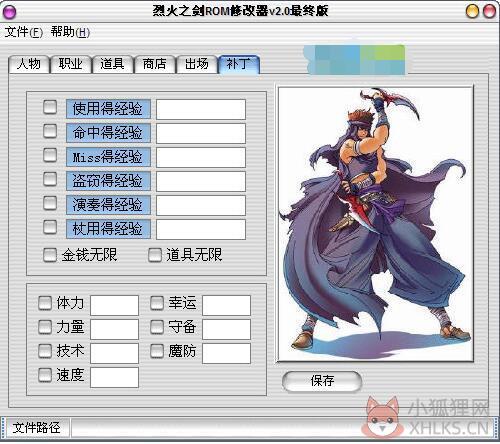Switch to the 人物 tab
Image resolution: width=500 pixels, height=444 pixels.
[x=29, y=64]
